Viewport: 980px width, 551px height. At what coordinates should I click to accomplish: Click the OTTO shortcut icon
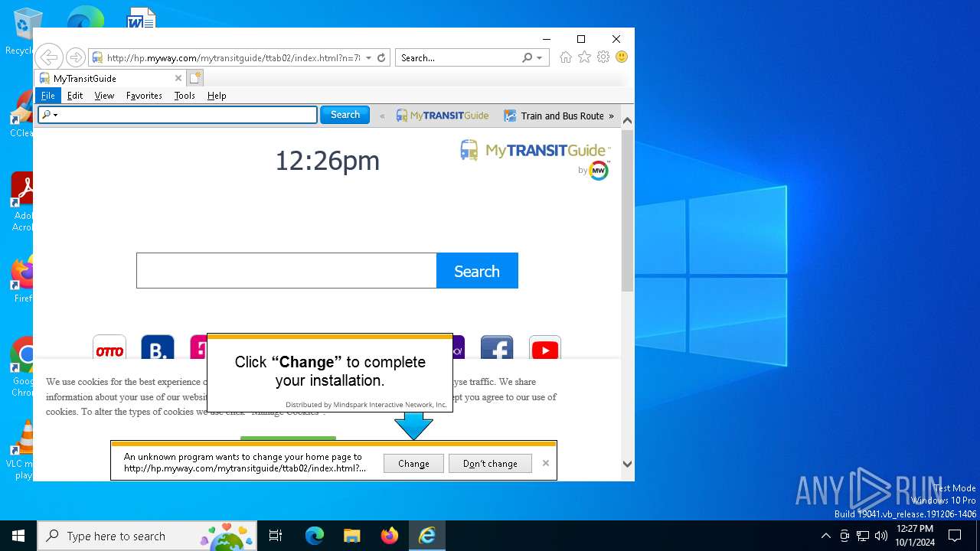point(109,348)
